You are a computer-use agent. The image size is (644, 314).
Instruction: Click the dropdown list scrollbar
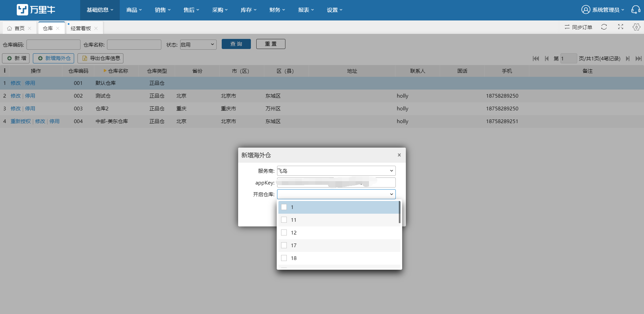(x=399, y=212)
